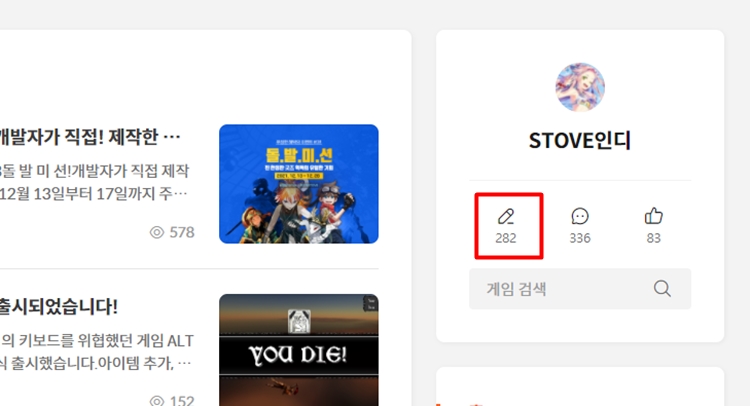Open the post titled 출시되었습니다!
The width and height of the screenshot is (750, 406).
58,307
